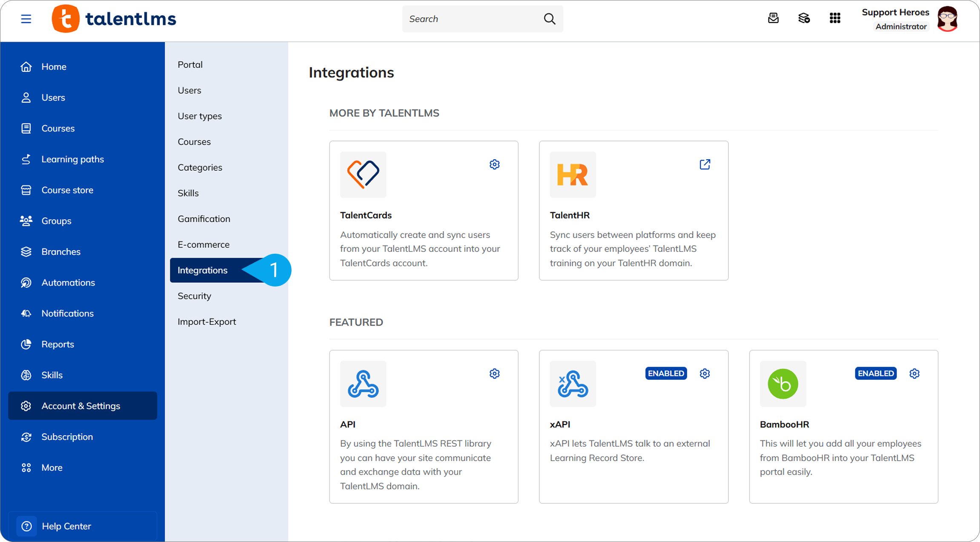980x542 pixels.
Task: Select Users in settings submenu
Action: 226,90
